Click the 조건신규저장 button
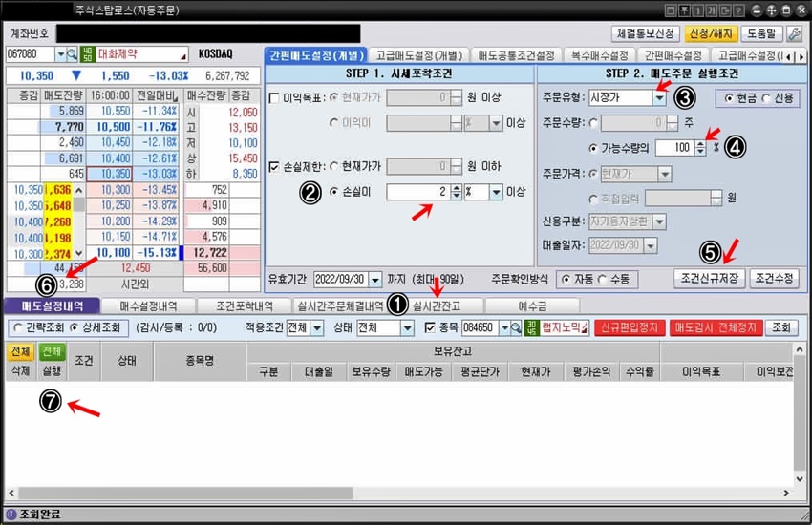This screenshot has width=812, height=525. pyautogui.click(x=710, y=279)
